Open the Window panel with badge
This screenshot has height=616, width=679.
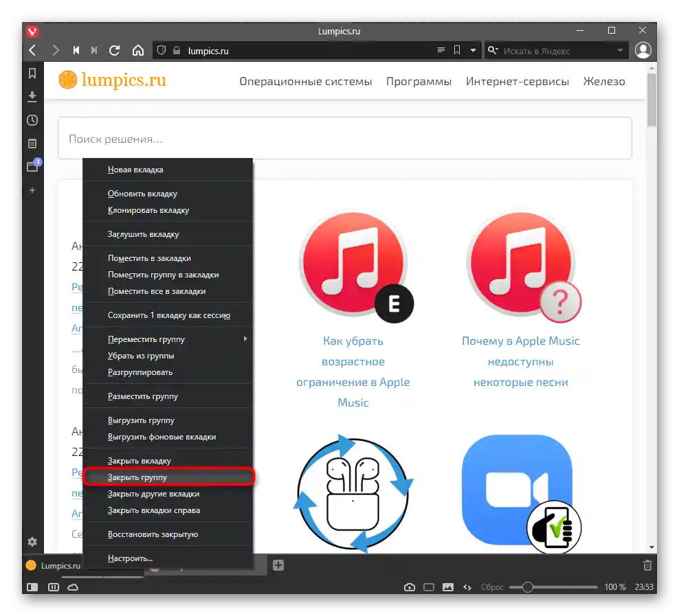[34, 166]
